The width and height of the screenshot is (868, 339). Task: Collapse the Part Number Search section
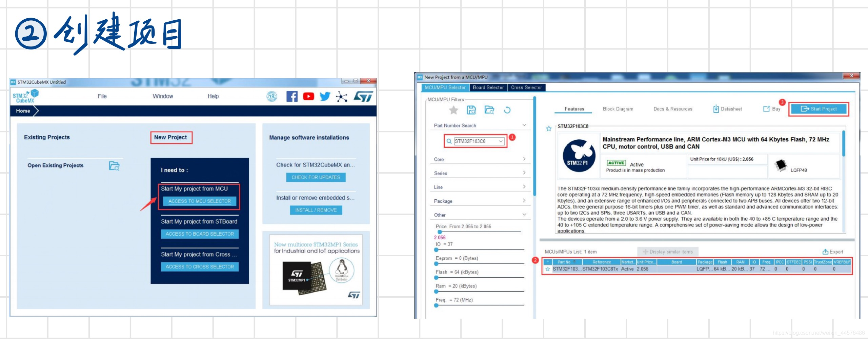tap(524, 125)
